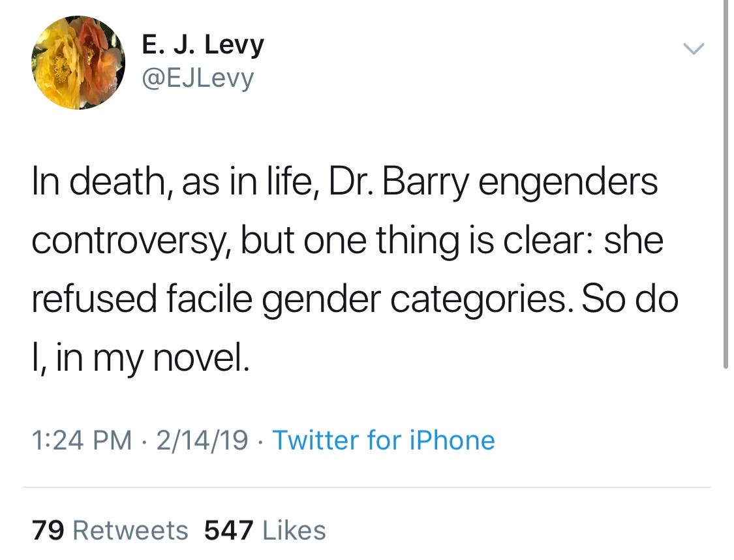The image size is (734, 560).
Task: Click the phrase "facile gender categories"
Action: 365,299
